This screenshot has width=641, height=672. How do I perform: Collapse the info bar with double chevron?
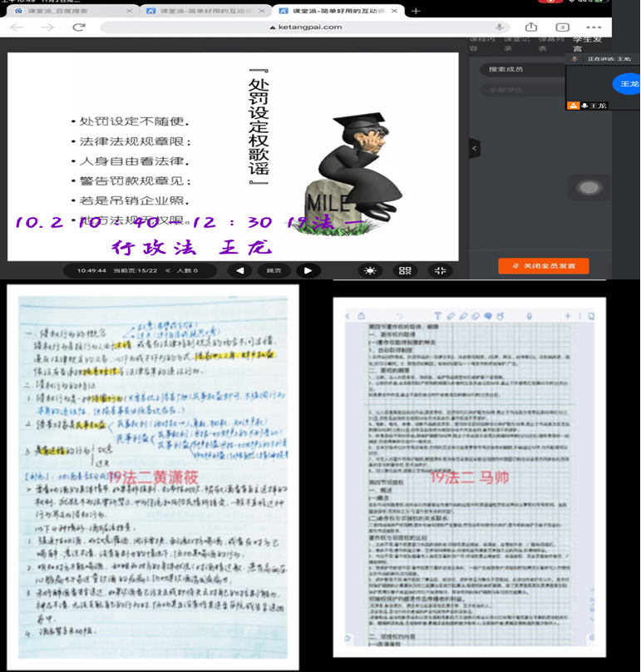pyautogui.click(x=168, y=270)
